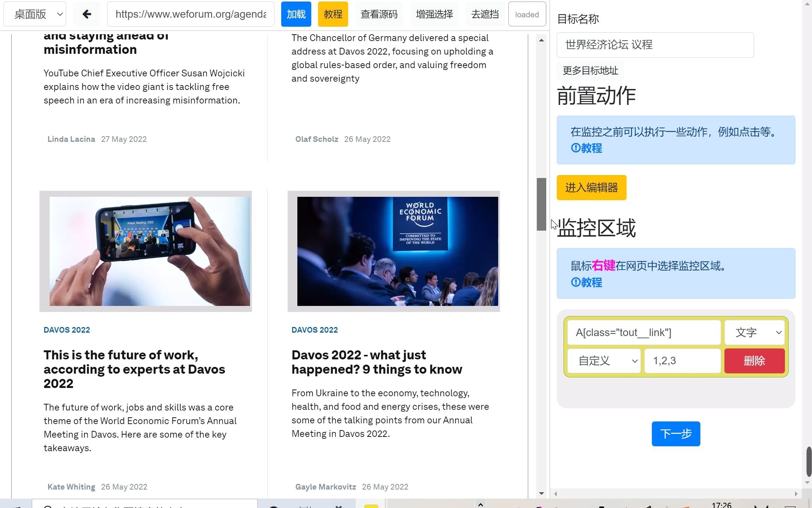This screenshot has width=812, height=508.
Task: Click 'From Ukraine to the economy' summary text
Action: (390, 414)
